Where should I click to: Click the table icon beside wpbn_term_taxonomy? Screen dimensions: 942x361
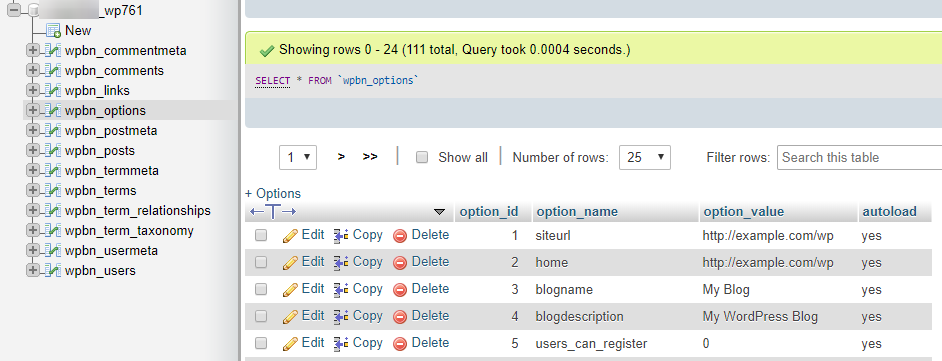coord(53,231)
